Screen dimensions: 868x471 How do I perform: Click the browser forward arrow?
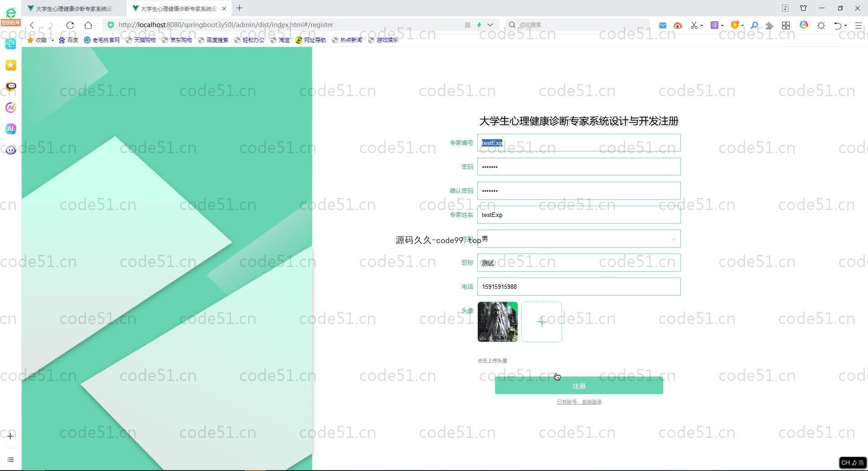(51, 25)
